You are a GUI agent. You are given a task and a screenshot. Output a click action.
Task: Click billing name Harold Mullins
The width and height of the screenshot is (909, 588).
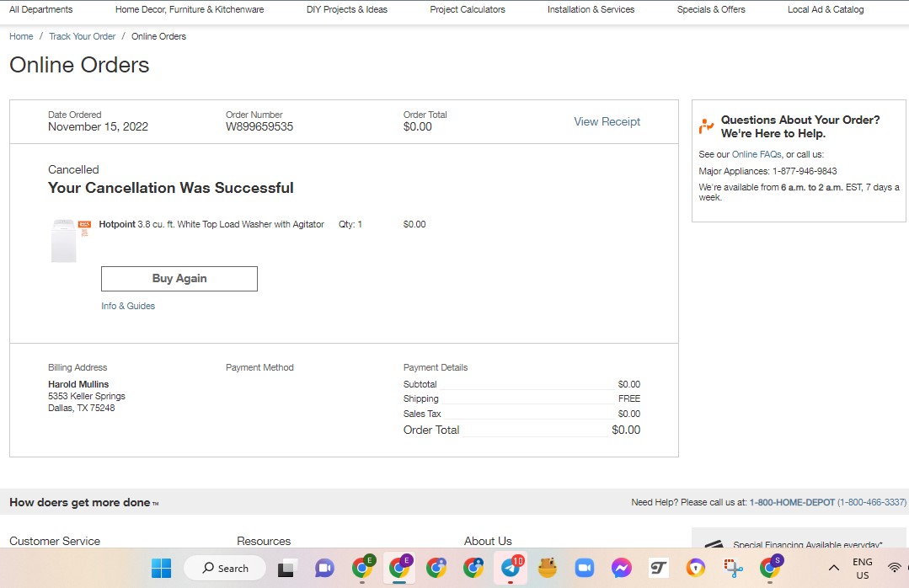[x=78, y=384]
